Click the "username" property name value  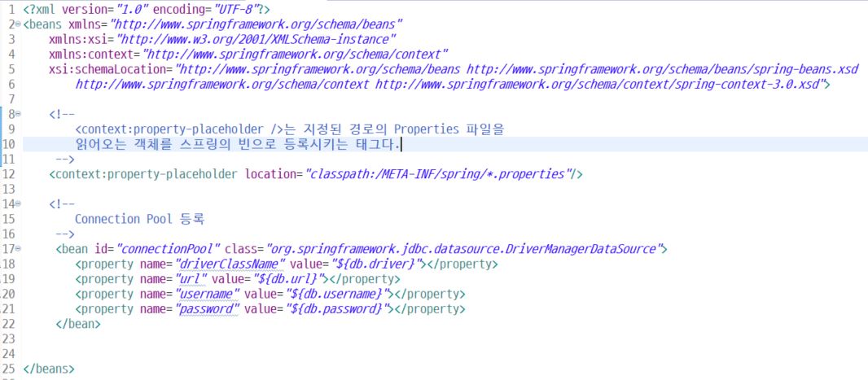click(x=208, y=294)
